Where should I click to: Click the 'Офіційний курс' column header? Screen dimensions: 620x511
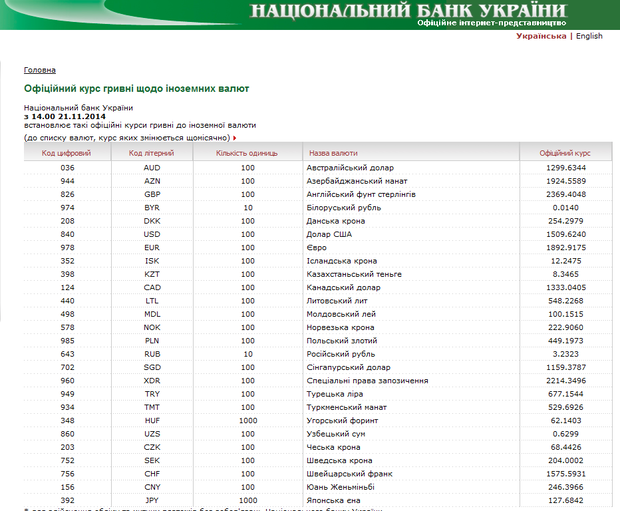565,153
